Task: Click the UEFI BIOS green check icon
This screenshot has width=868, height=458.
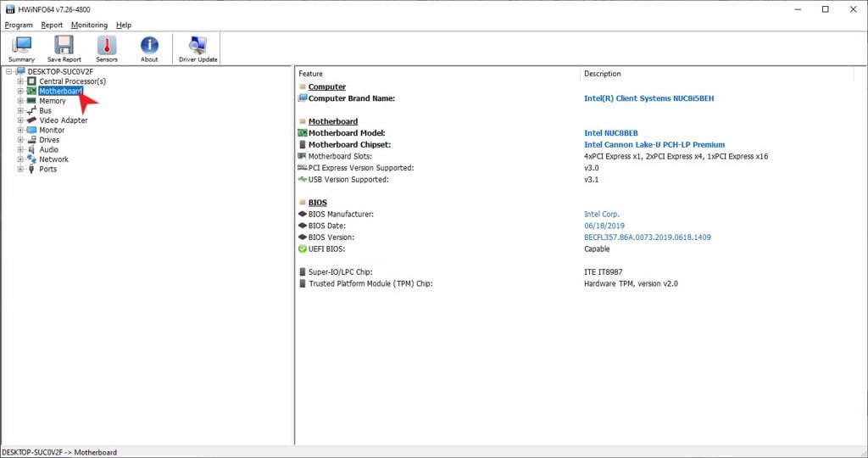Action: (303, 249)
